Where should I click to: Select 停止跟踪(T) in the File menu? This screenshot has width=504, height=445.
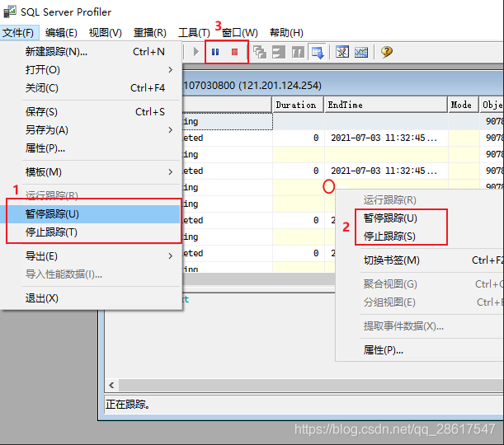click(x=92, y=232)
